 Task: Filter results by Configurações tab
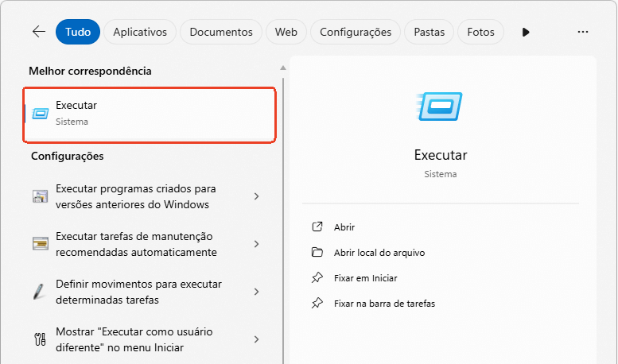coord(356,32)
